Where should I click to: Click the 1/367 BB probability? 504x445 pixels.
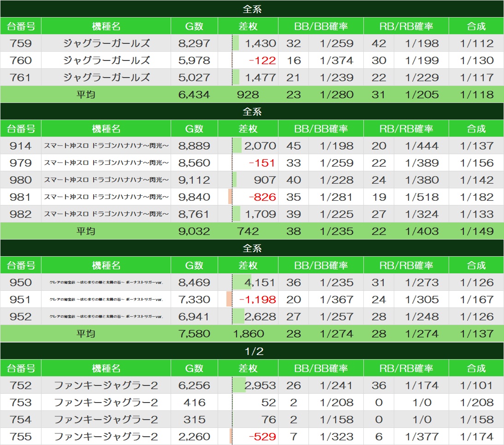[x=337, y=299]
